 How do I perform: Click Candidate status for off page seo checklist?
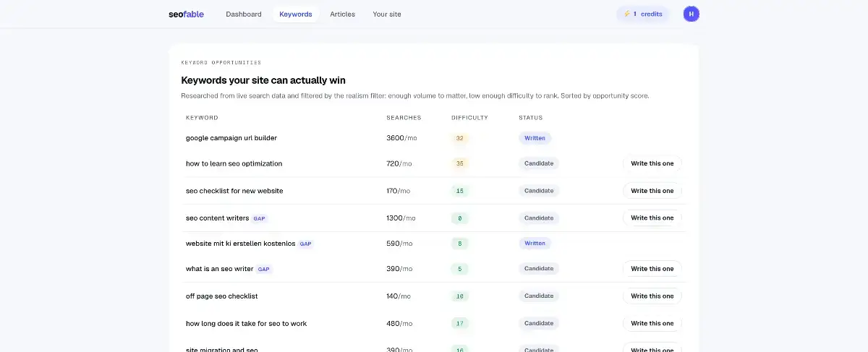(x=539, y=296)
